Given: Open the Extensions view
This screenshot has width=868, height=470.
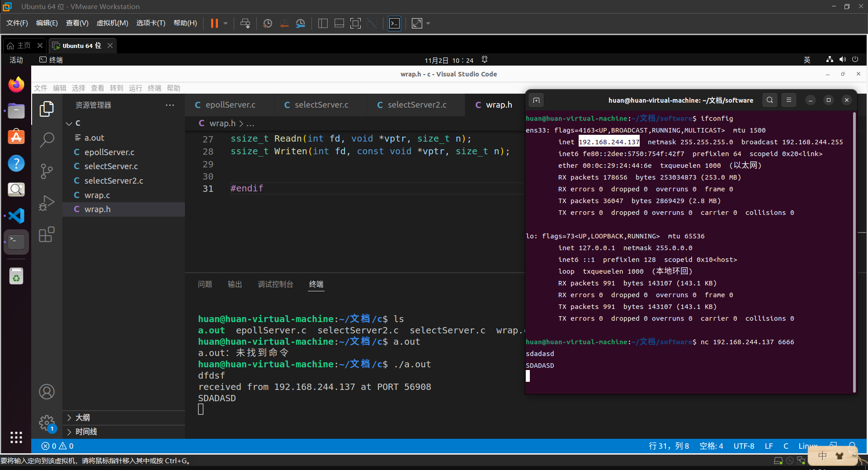Looking at the screenshot, I should [47, 234].
